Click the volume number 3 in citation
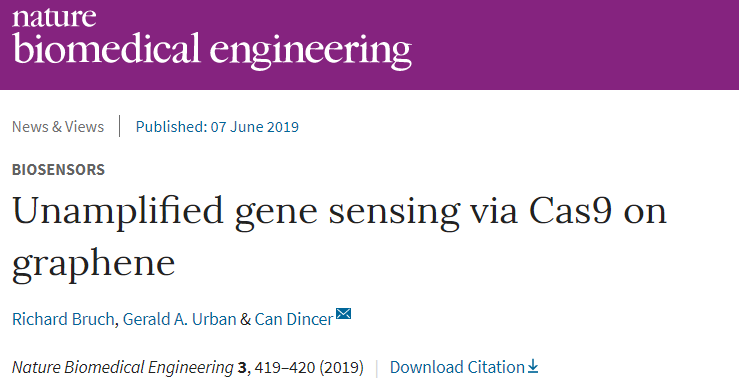This screenshot has width=740, height=390. click(x=242, y=367)
